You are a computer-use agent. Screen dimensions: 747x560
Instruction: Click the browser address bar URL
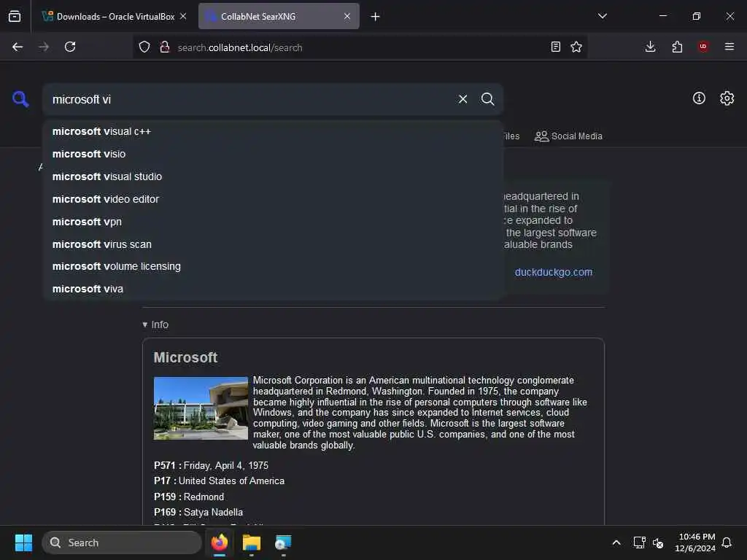[239, 47]
